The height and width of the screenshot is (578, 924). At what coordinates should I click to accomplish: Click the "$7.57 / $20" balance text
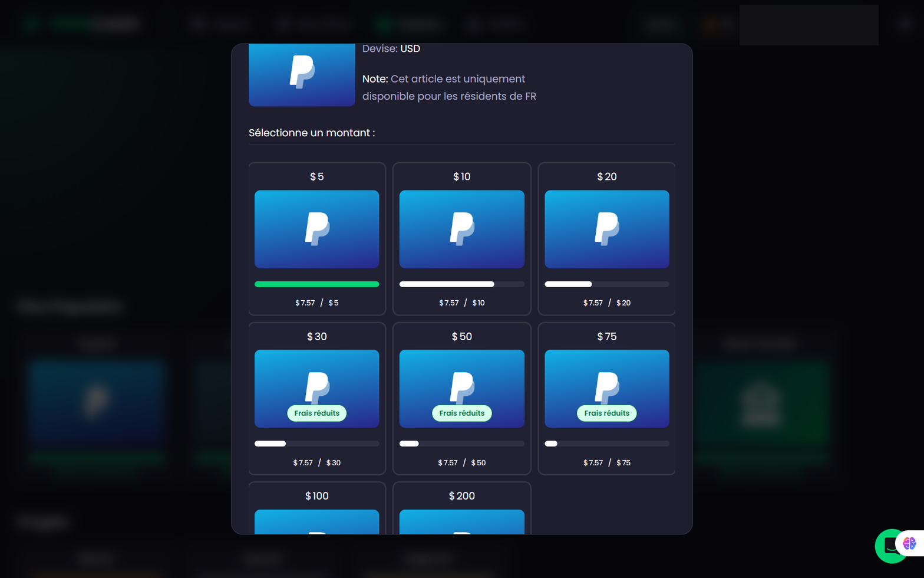[x=606, y=303]
